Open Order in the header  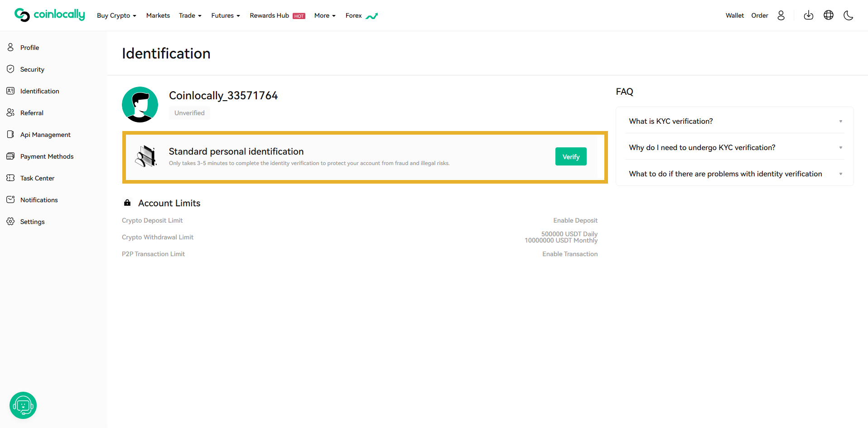tap(760, 15)
